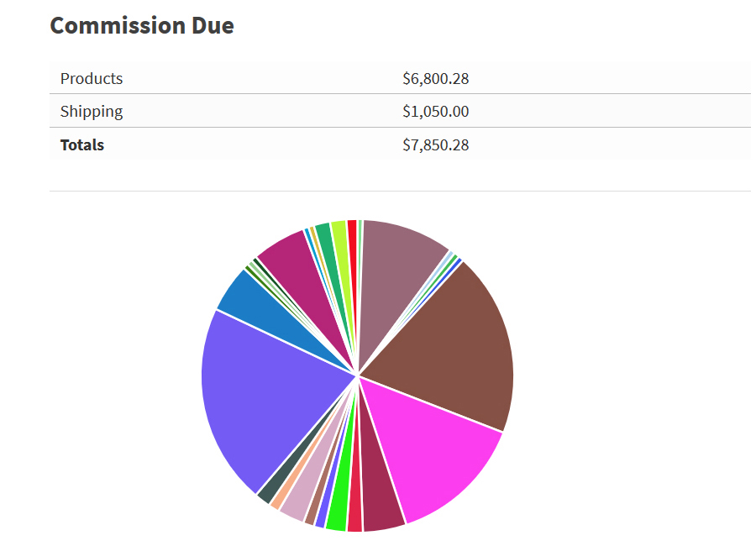Click the $7,850.28 total amount

pos(435,144)
